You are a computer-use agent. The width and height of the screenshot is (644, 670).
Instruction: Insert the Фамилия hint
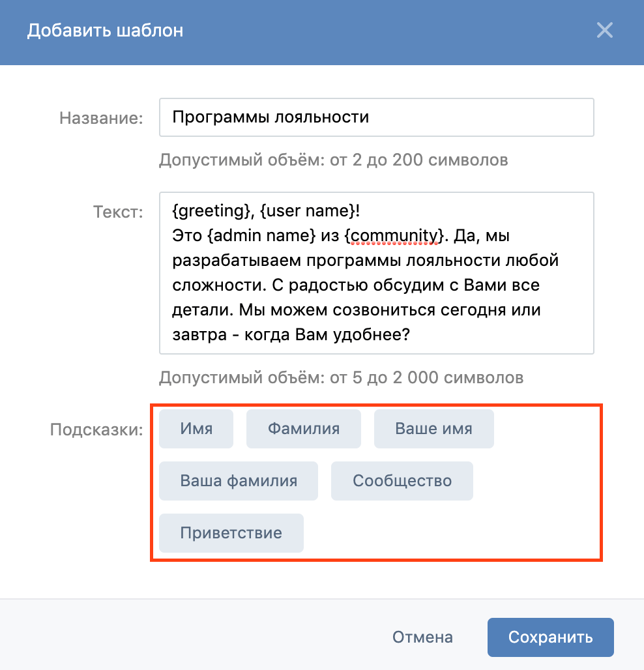click(x=303, y=429)
